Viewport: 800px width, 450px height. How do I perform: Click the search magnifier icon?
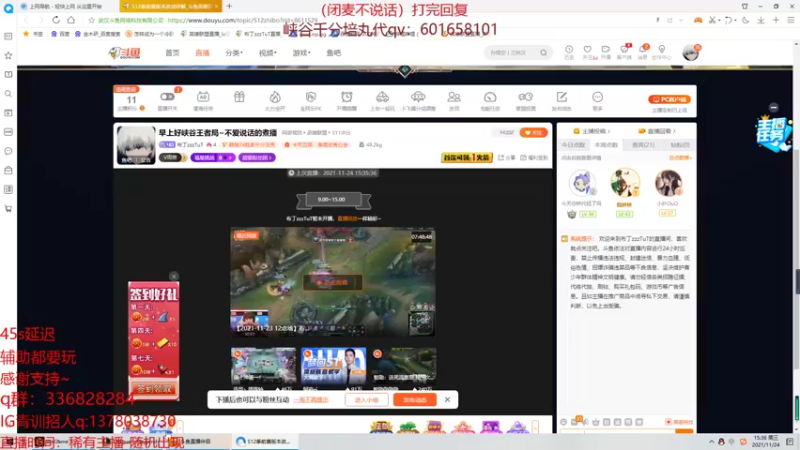tap(544, 53)
